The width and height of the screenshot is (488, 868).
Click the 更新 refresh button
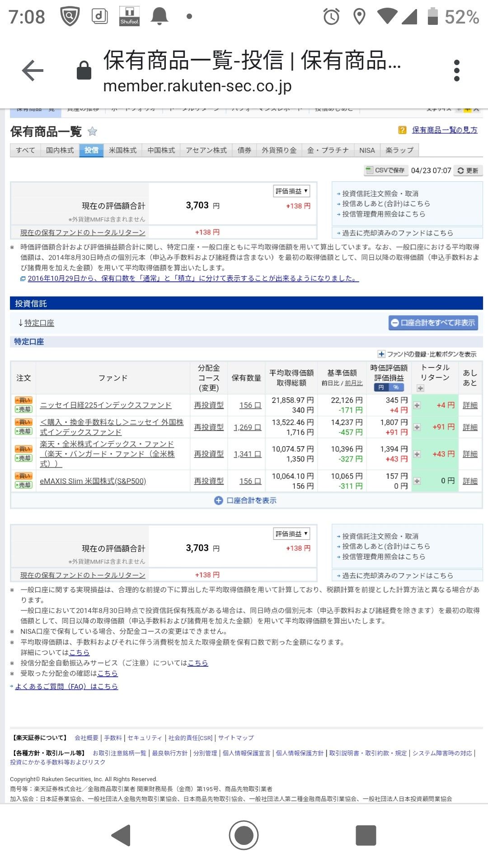(468, 170)
